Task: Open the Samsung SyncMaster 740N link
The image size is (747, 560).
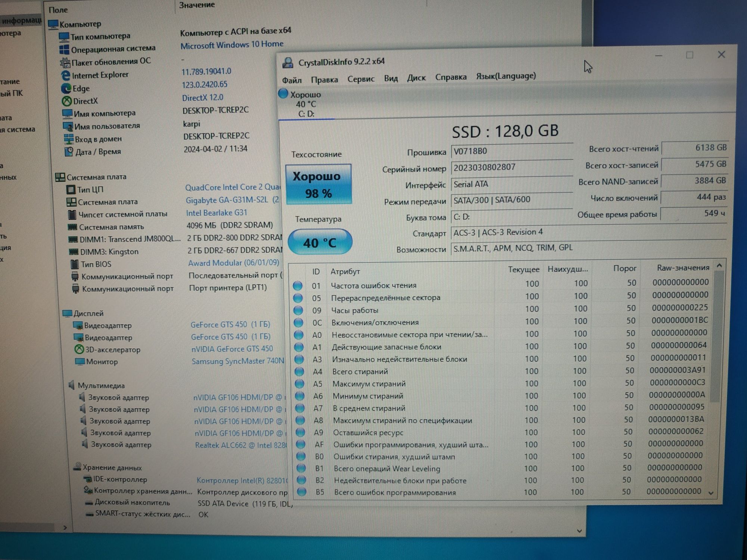Action: tap(238, 361)
